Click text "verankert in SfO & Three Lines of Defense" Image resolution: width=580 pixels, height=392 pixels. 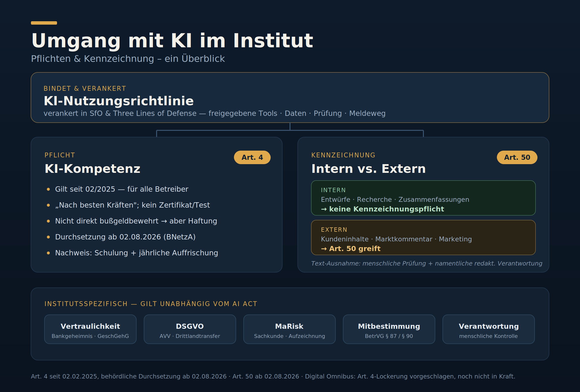pos(120,113)
